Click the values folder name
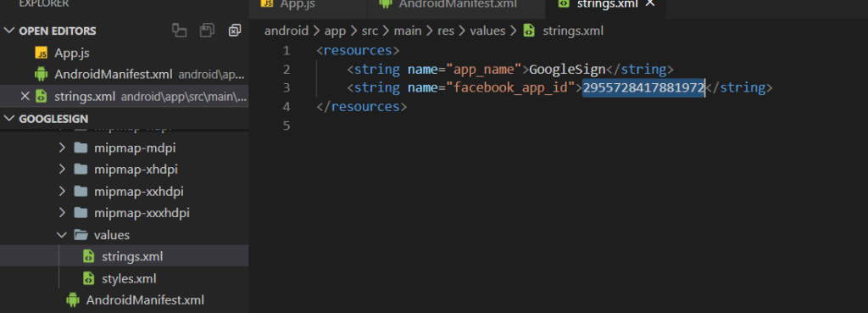 click(112, 235)
